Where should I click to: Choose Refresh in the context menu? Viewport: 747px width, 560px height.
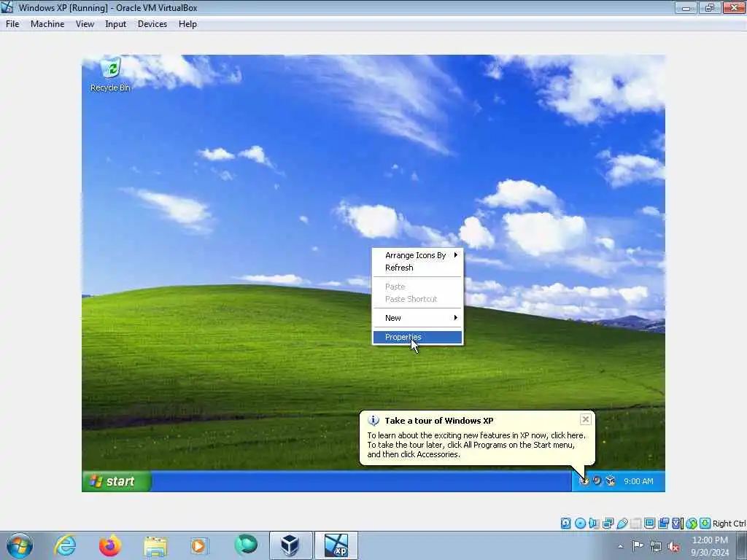(x=417, y=268)
